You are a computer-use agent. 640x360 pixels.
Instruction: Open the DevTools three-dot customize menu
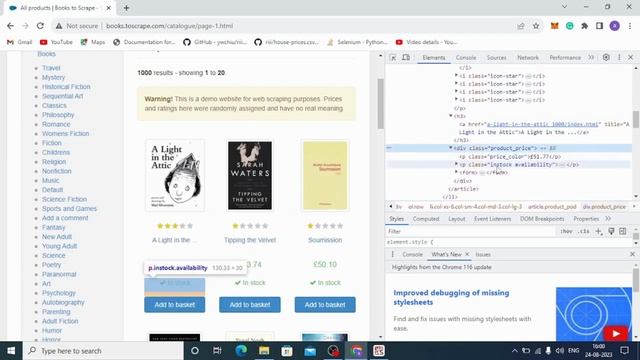pos(619,58)
